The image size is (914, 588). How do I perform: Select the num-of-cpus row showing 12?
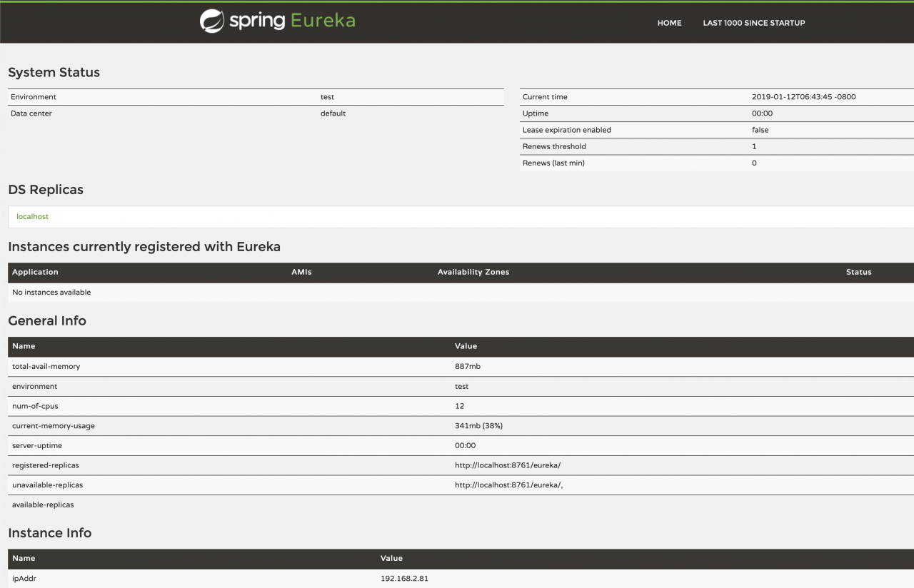[x=34, y=405]
